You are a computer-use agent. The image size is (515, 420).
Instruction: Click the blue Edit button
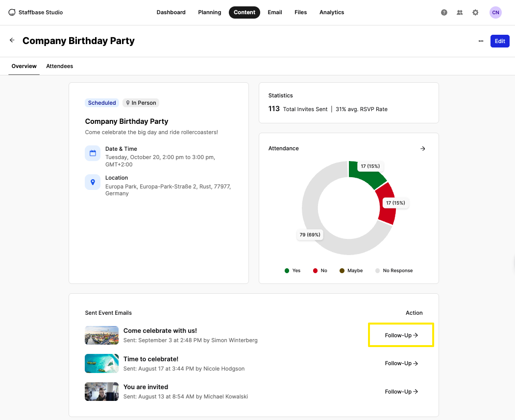tap(500, 41)
